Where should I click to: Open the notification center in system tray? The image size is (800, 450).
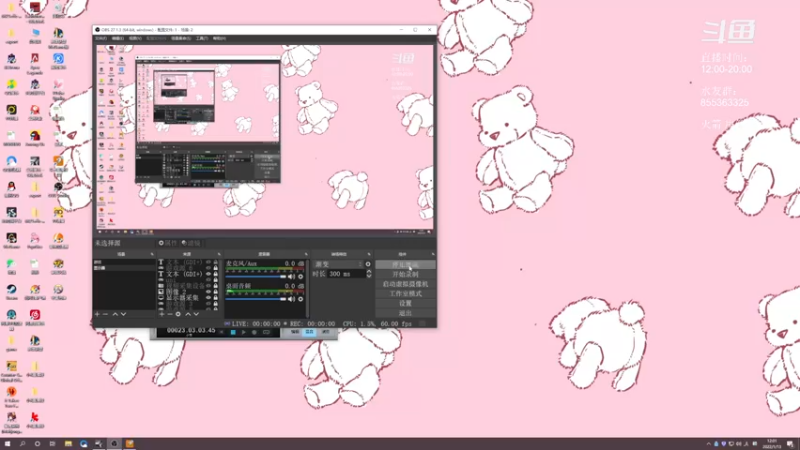pyautogui.click(x=790, y=444)
